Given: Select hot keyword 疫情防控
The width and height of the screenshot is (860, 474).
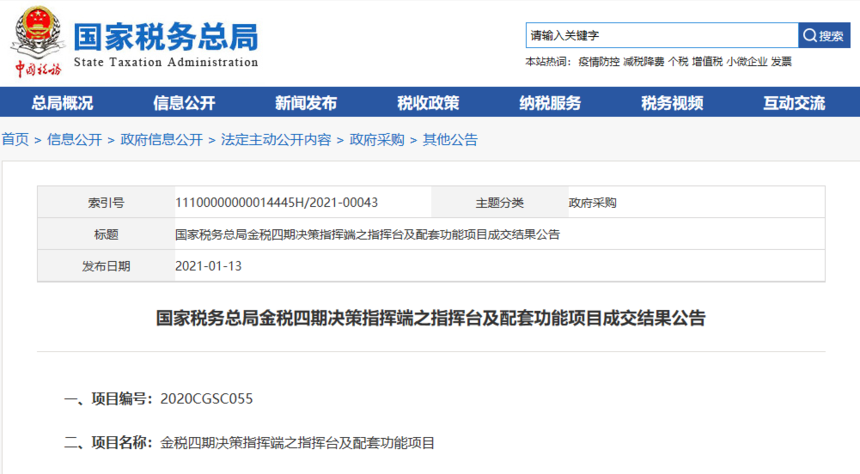Looking at the screenshot, I should pyautogui.click(x=599, y=61).
